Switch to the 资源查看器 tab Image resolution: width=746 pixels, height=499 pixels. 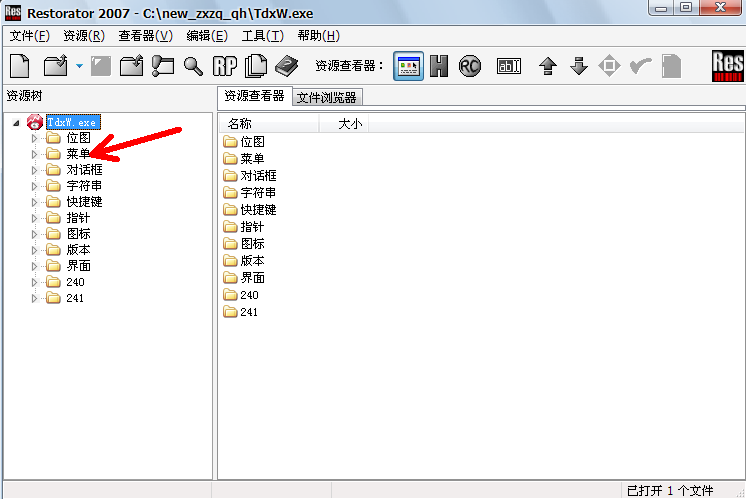(255, 96)
